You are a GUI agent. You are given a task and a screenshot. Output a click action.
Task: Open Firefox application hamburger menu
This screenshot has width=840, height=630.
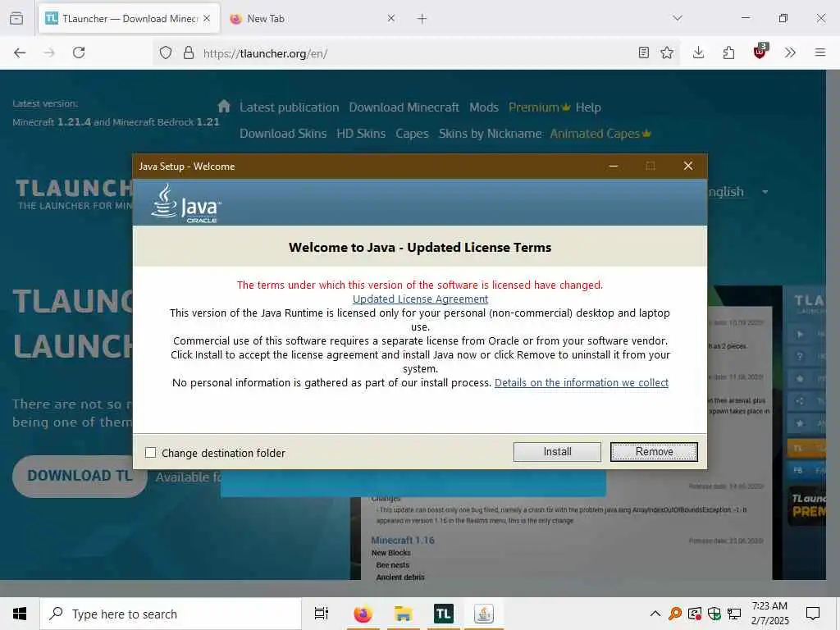[x=820, y=52]
